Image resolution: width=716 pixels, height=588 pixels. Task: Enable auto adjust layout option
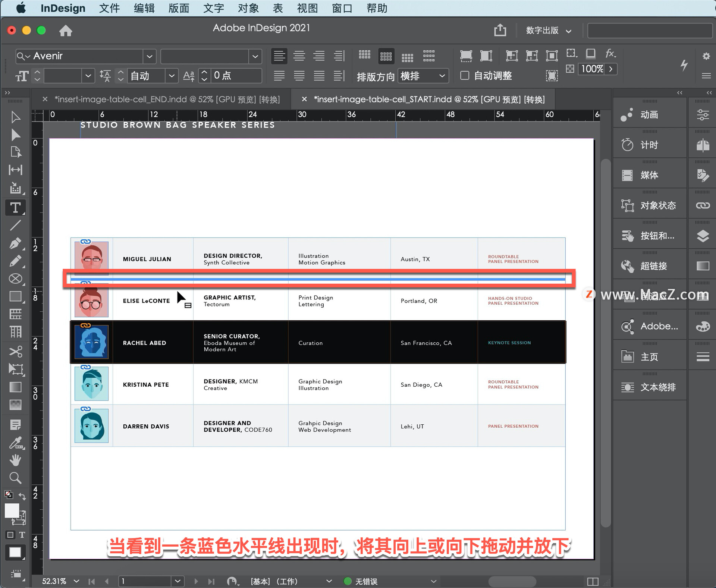coord(464,75)
